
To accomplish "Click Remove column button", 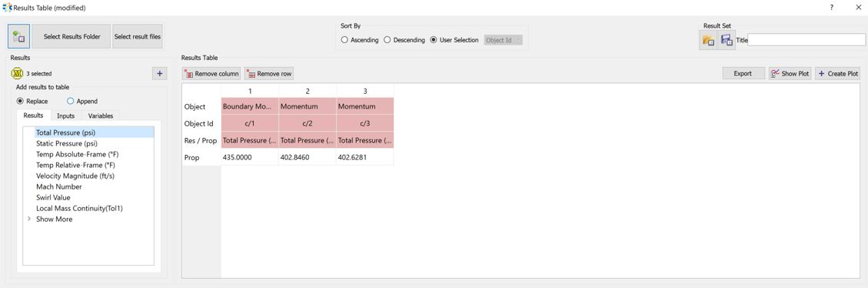I will click(x=211, y=73).
